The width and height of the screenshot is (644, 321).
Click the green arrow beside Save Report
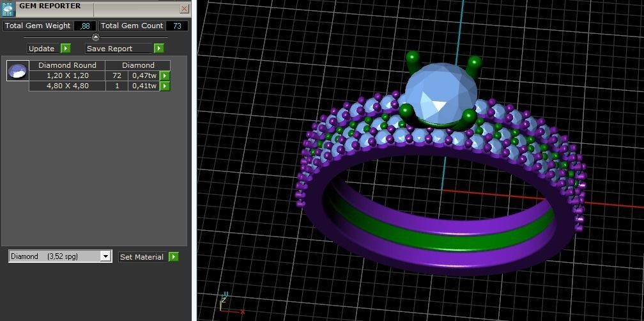159,49
